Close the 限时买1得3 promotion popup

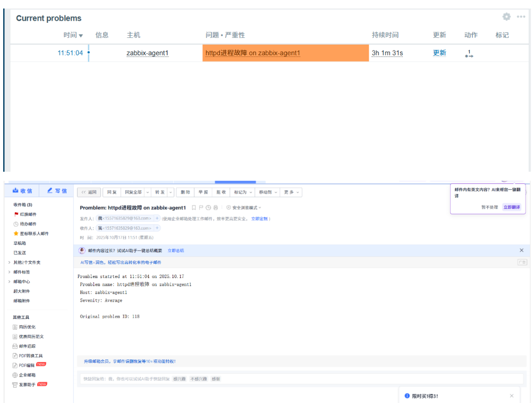coord(512,396)
